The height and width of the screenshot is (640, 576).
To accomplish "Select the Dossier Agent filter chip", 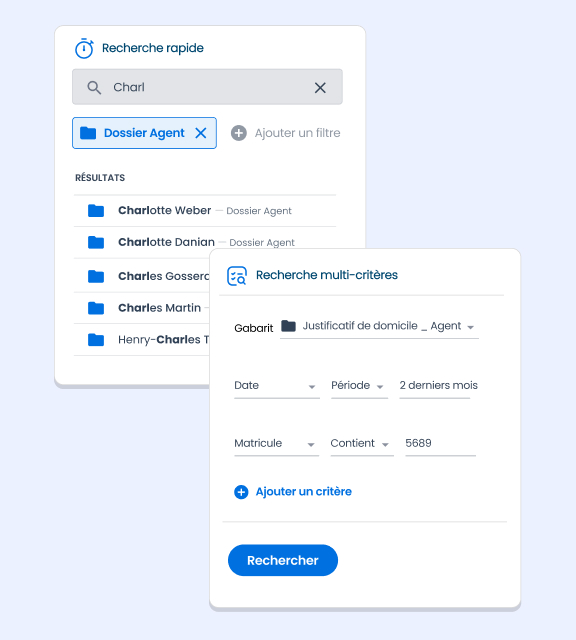I will [145, 133].
